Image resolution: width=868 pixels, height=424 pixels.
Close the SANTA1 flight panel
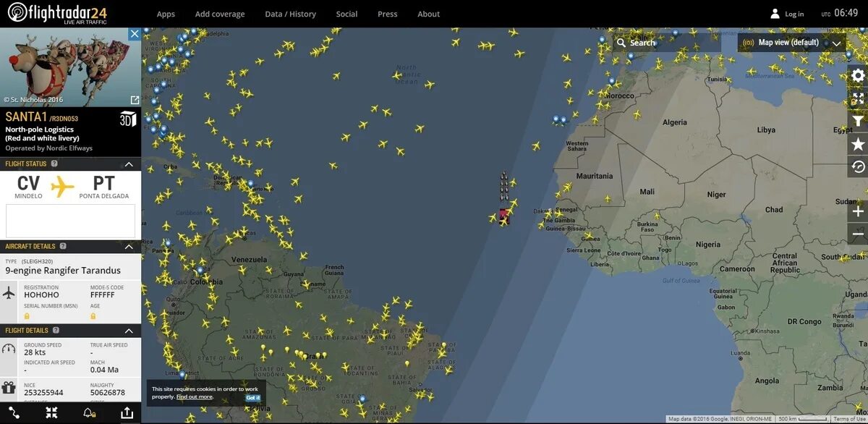click(x=135, y=34)
